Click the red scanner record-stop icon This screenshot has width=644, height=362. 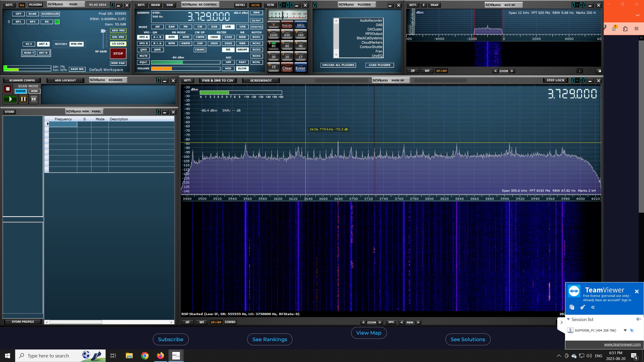(x=8, y=89)
